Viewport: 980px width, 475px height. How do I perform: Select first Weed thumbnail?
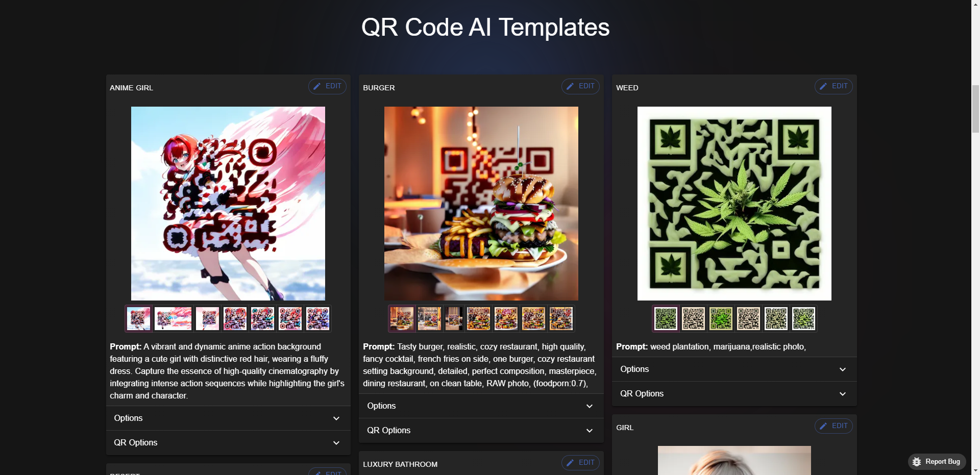[666, 319]
